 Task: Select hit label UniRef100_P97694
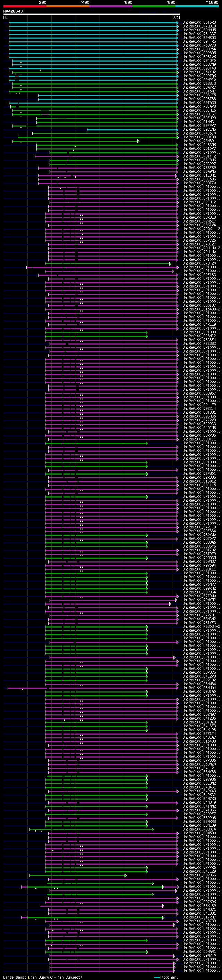tap(199, 566)
